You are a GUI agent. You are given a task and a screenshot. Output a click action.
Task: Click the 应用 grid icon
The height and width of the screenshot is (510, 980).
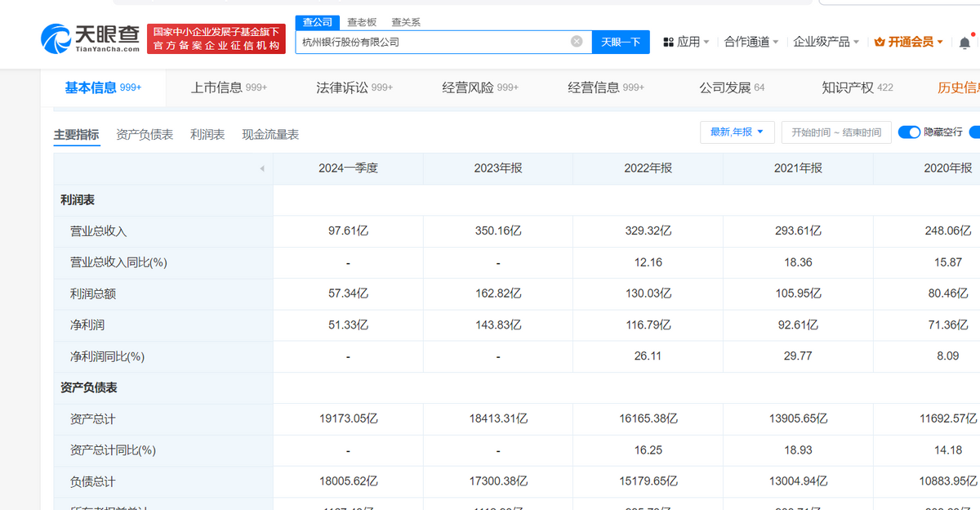click(668, 42)
